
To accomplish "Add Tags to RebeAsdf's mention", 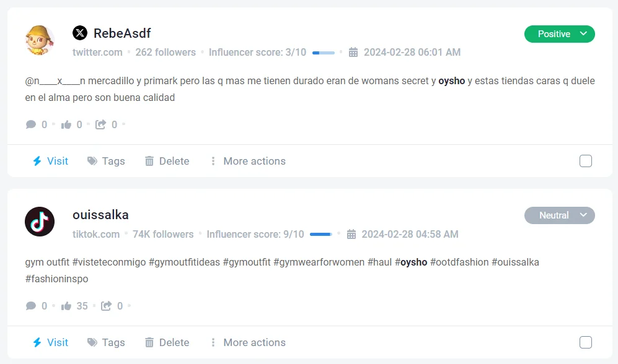I will pyautogui.click(x=106, y=161).
